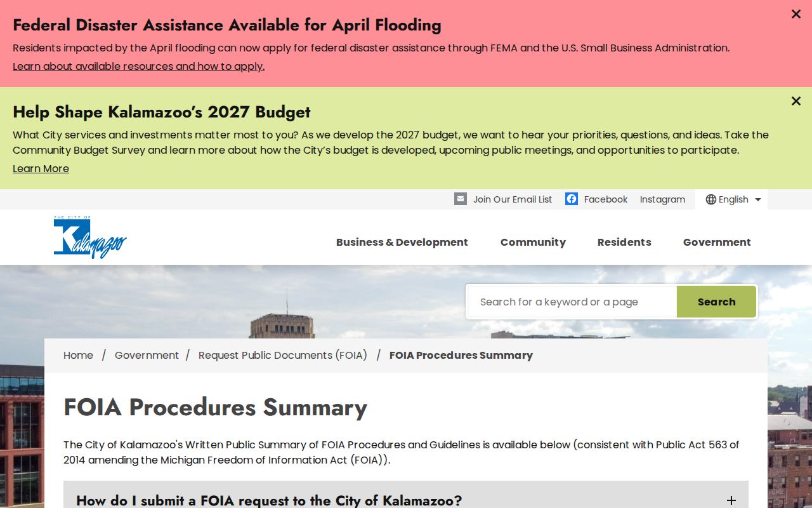Open Request Public Documents (FOIA) breadcrumb
812x508 pixels.
[x=283, y=355]
